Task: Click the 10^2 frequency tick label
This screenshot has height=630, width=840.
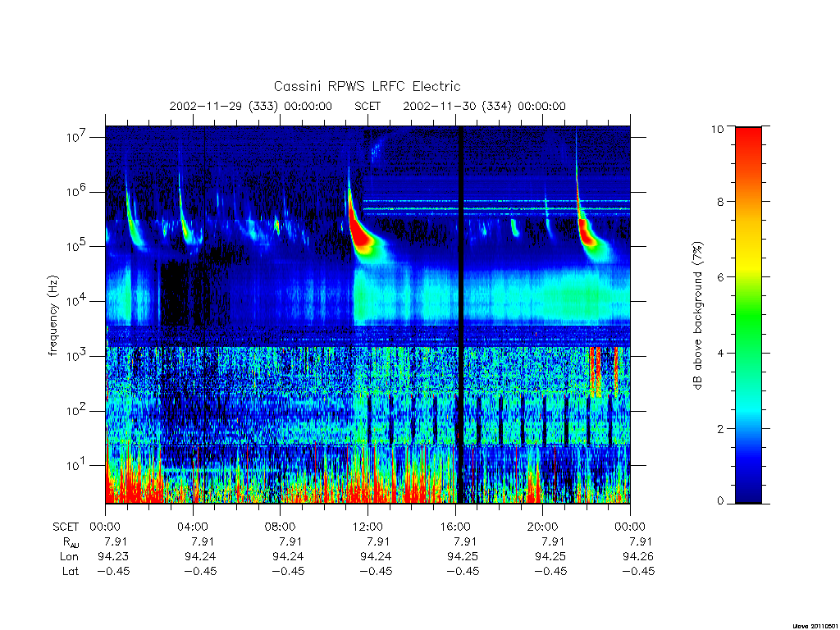Action: pyautogui.click(x=77, y=410)
